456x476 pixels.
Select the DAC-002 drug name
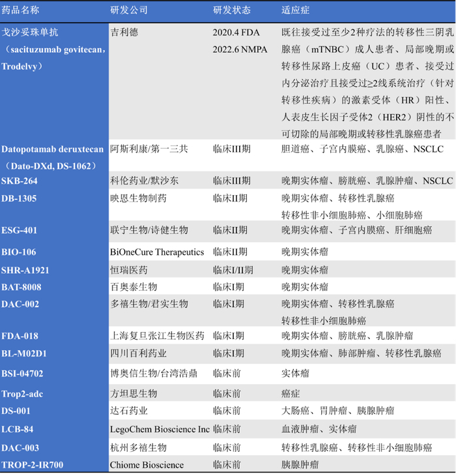click(x=20, y=304)
